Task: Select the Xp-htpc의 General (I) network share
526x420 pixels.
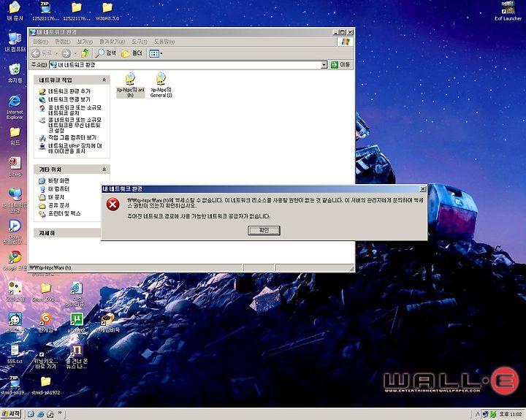Action: pyautogui.click(x=161, y=85)
